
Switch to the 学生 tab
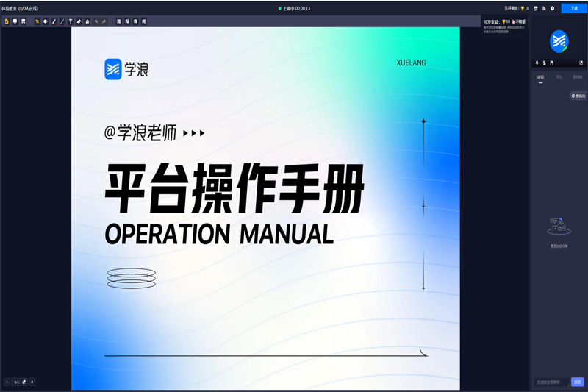coord(559,76)
